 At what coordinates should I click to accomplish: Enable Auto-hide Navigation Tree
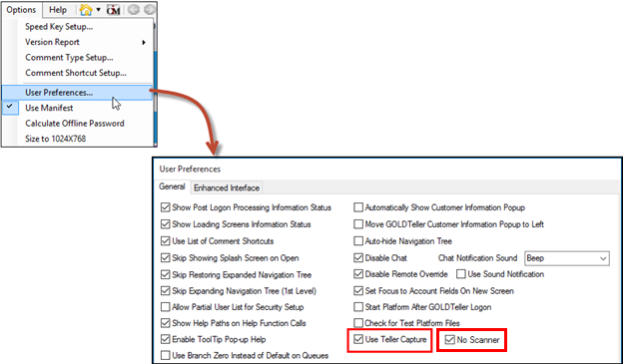coord(358,241)
